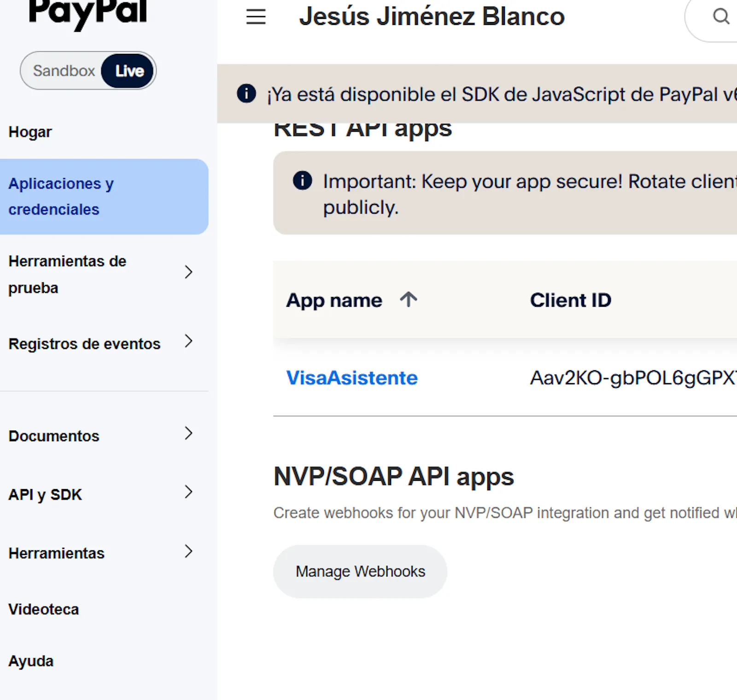737x700 pixels.
Task: Open API y SDK menu item
Action: coord(45,495)
